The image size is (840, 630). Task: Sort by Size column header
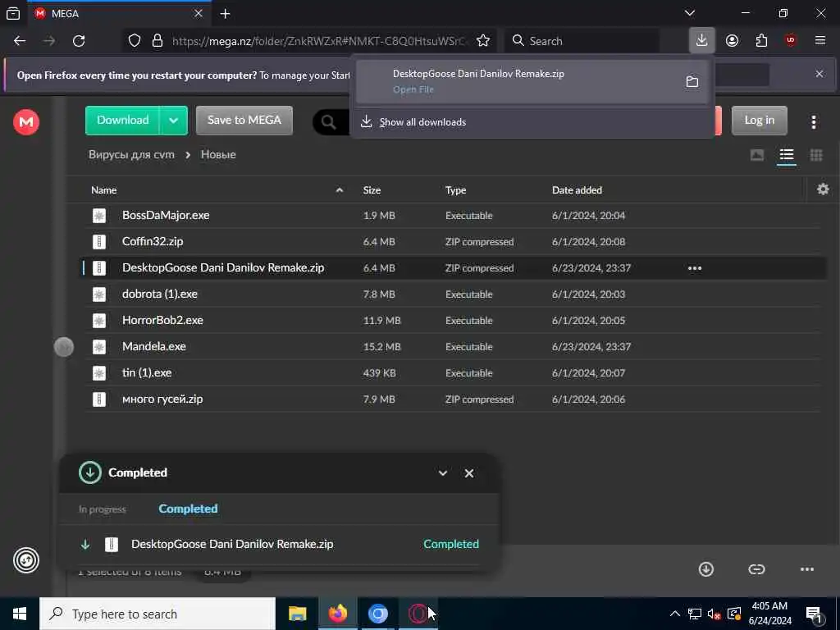click(x=372, y=190)
